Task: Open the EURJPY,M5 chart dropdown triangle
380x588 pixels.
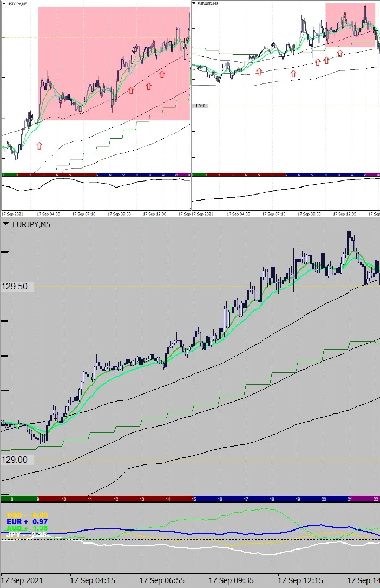Action: tap(6, 224)
